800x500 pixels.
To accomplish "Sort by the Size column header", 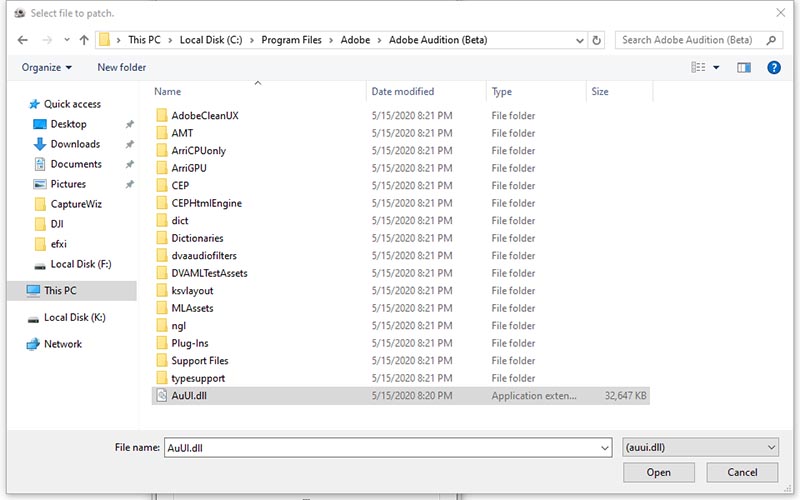I will pos(599,91).
